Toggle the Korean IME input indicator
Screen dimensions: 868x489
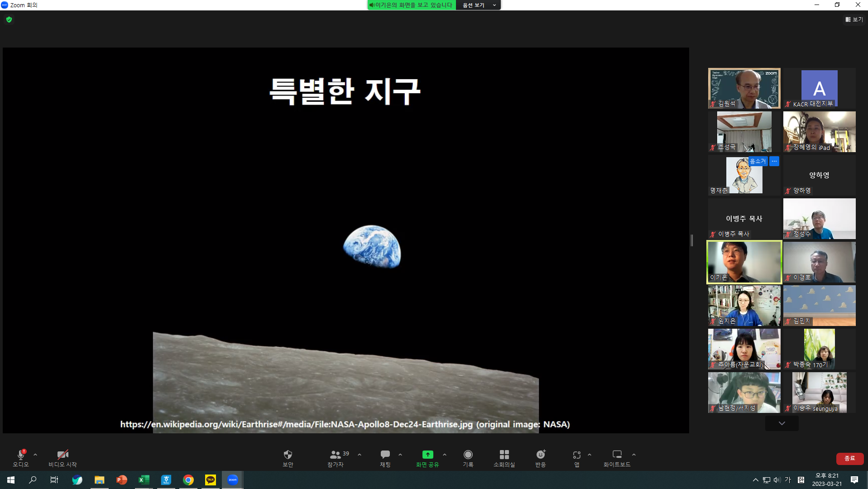click(x=788, y=480)
